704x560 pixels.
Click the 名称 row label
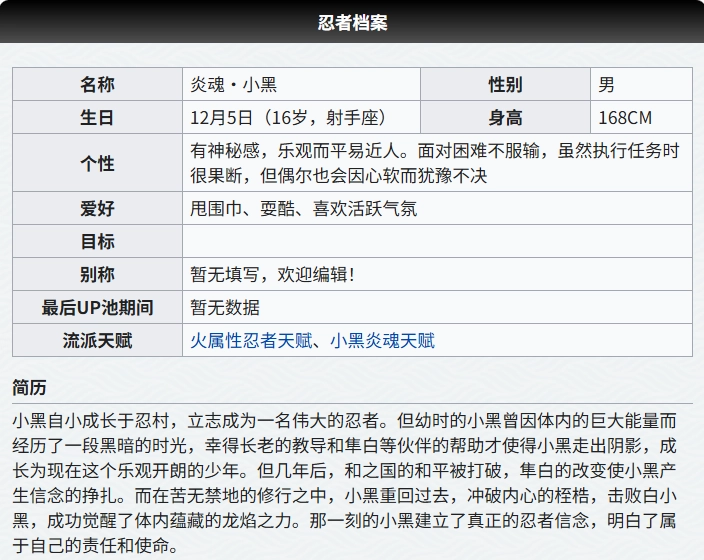coord(97,85)
